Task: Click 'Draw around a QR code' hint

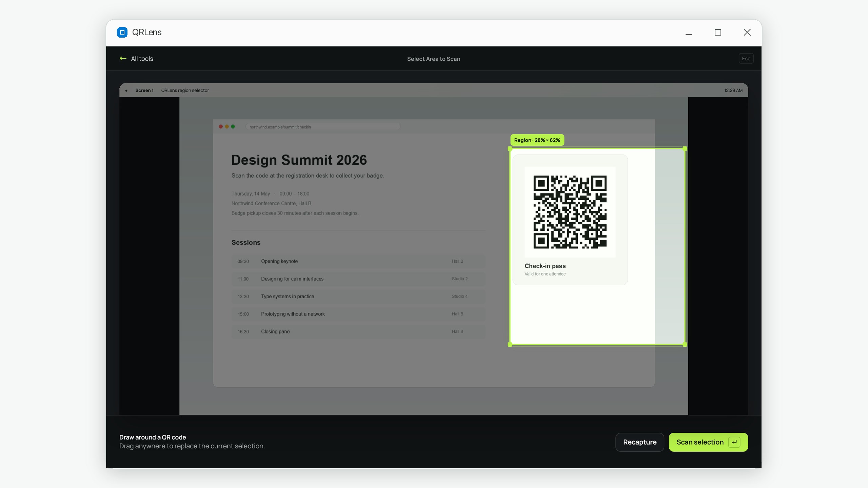Action: coord(153,438)
